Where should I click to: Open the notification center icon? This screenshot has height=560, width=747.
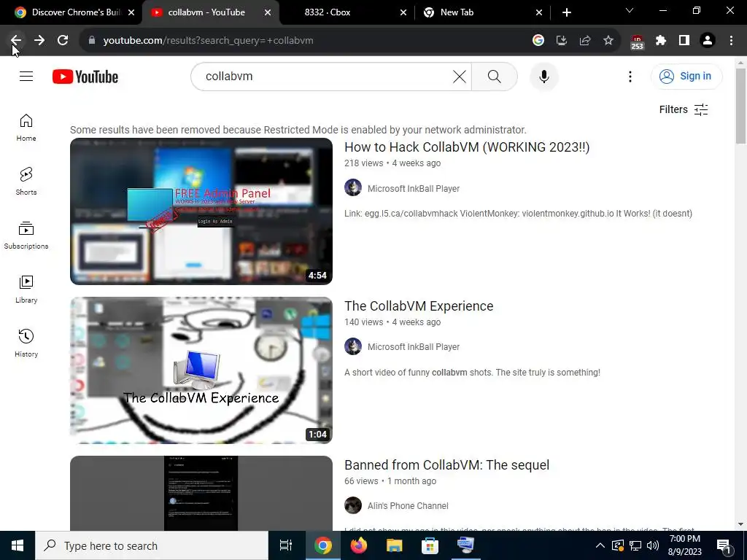(724, 545)
